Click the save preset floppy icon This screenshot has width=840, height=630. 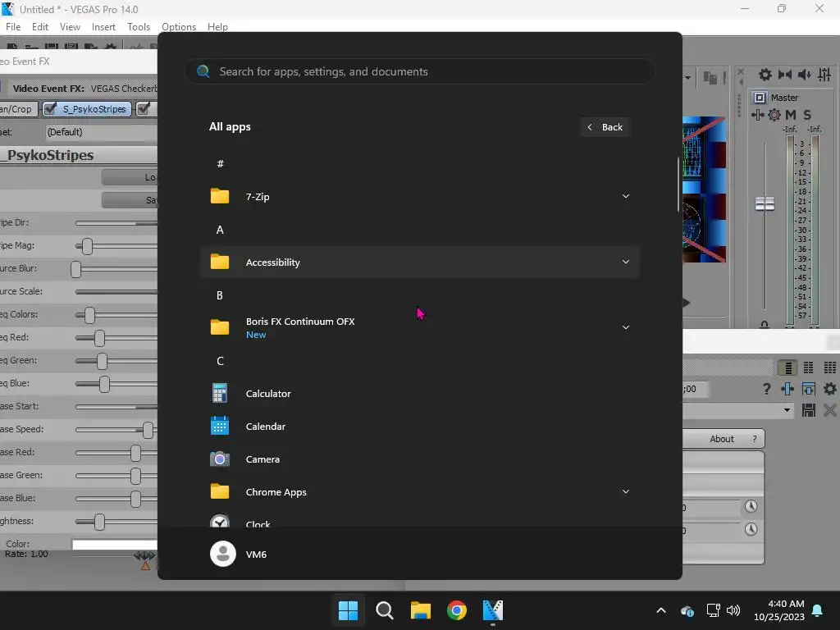coord(808,410)
